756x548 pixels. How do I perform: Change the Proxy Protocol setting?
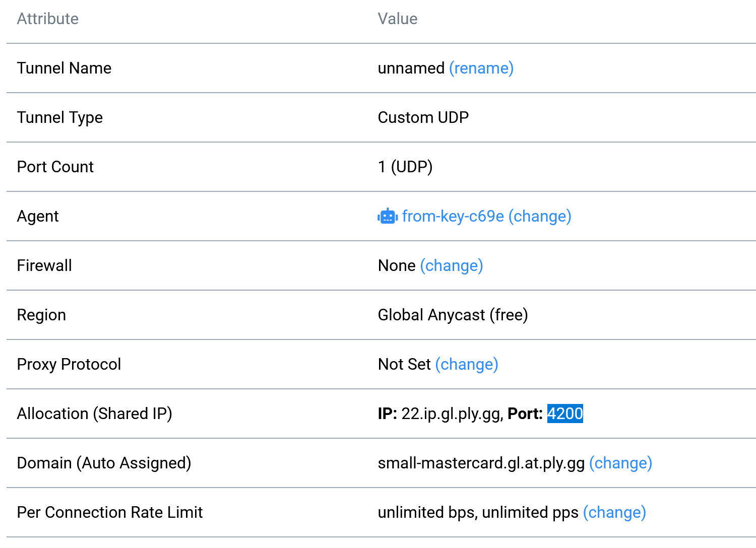pos(467,364)
